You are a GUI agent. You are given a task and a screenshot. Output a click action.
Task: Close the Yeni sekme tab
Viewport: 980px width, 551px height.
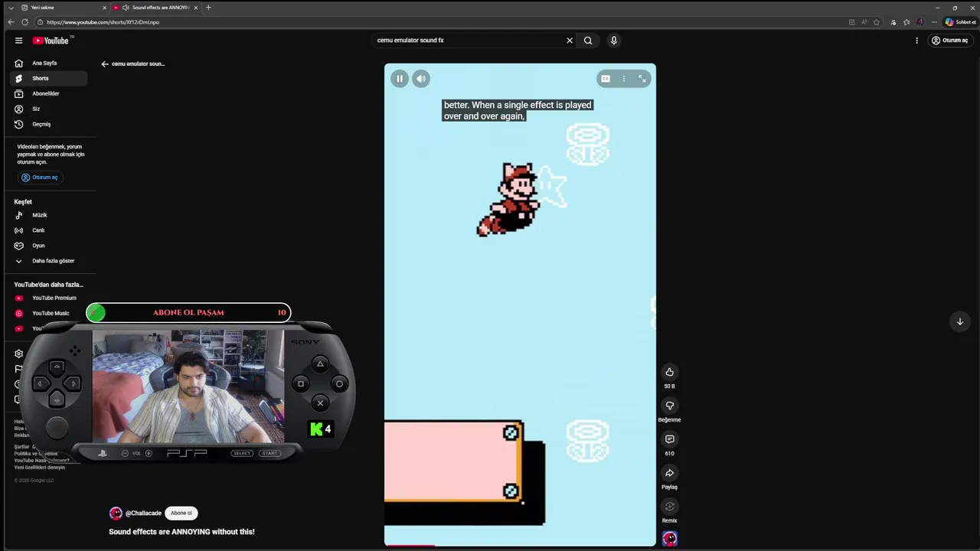point(105,8)
